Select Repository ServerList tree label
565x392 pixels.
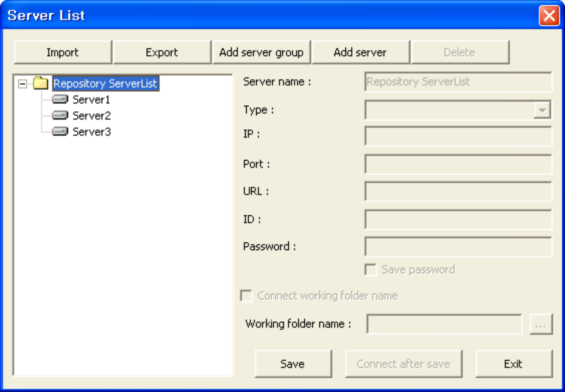pyautogui.click(x=106, y=84)
